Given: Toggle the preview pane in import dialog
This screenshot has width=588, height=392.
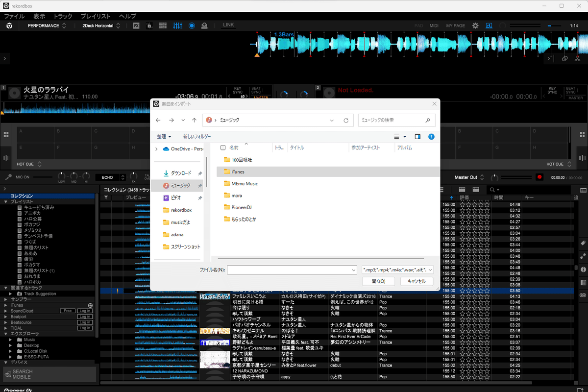Looking at the screenshot, I should tap(417, 137).
